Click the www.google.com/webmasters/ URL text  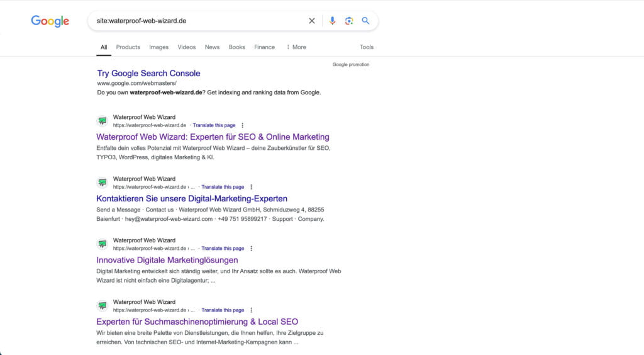click(136, 83)
